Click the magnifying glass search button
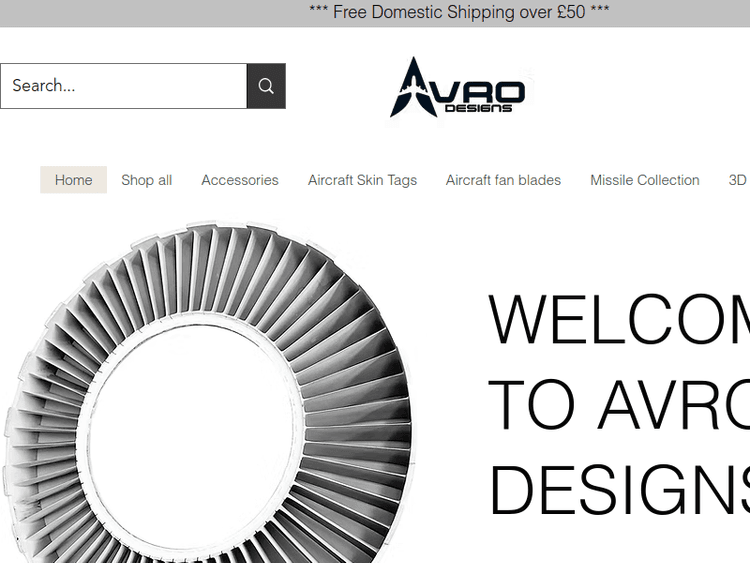The image size is (750, 563). [x=266, y=86]
